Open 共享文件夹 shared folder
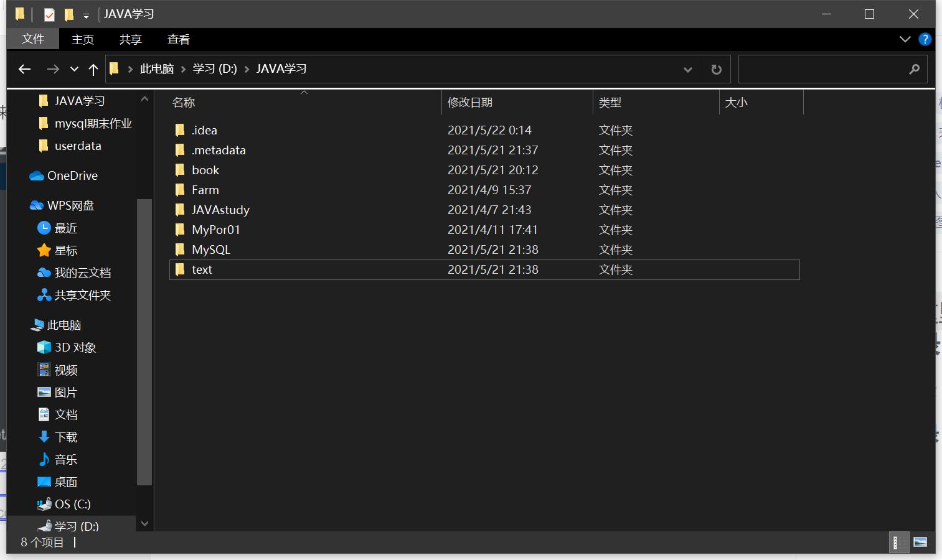The width and height of the screenshot is (942, 560). (82, 295)
